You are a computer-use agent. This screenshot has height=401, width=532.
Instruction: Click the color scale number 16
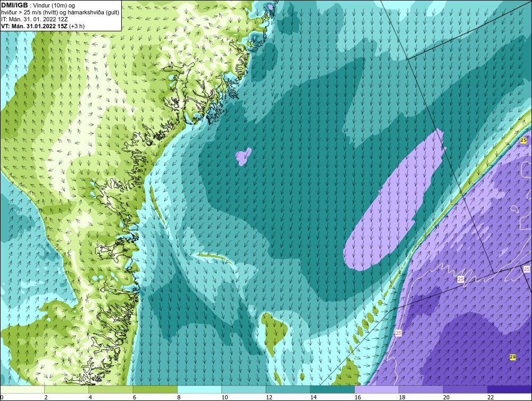(358, 398)
